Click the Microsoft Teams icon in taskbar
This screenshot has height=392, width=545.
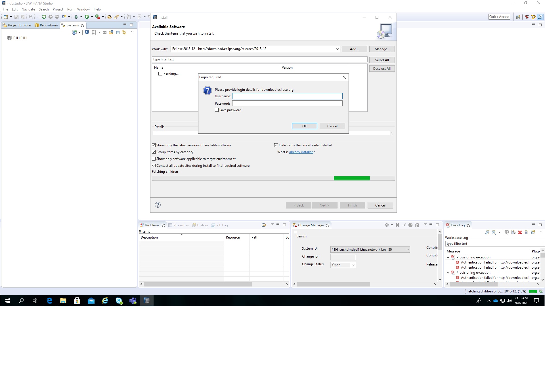click(x=133, y=301)
